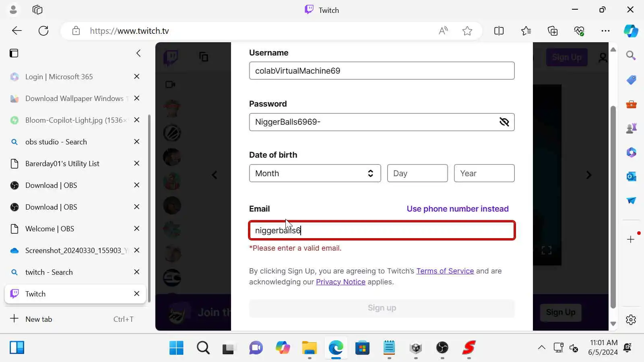Click Sign Up in bottom banner
This screenshot has height=362, width=644.
coord(560,313)
